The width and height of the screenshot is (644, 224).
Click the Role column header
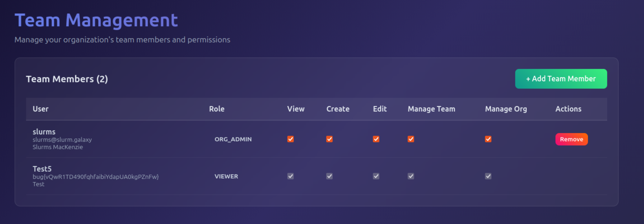(x=216, y=109)
